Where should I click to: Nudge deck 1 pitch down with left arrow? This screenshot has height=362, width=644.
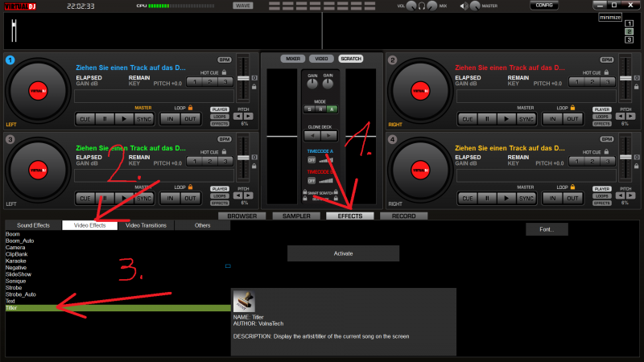238,116
